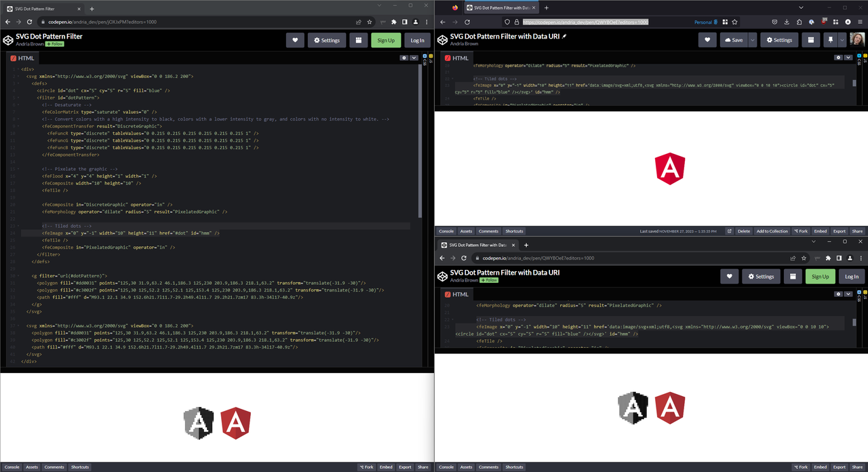Expand the Save dropdown arrow in Firefox window
This screenshot has height=472, width=868.
[752, 40]
